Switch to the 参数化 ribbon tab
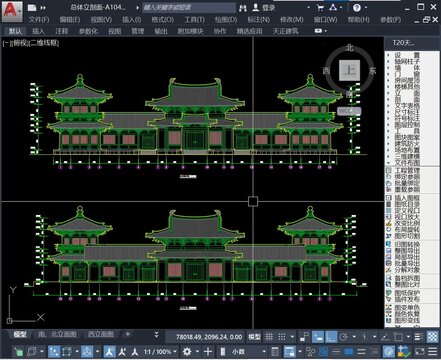The width and height of the screenshot is (441, 360). pos(88,31)
